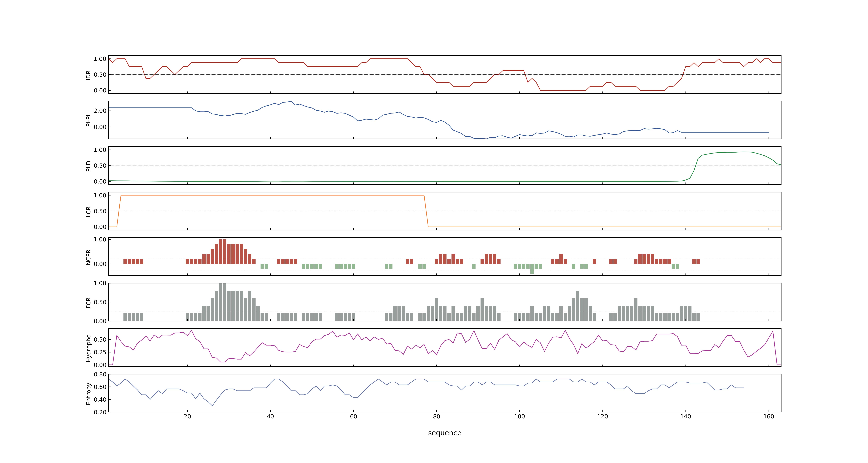The width and height of the screenshot is (868, 463).
Task: Click the PLD axis label
Action: pos(89,166)
